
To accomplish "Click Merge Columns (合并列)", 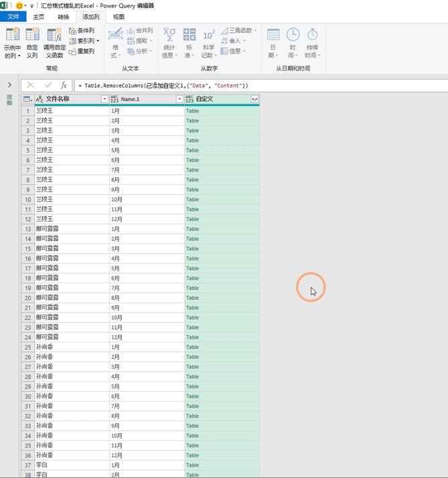I will click(140, 31).
